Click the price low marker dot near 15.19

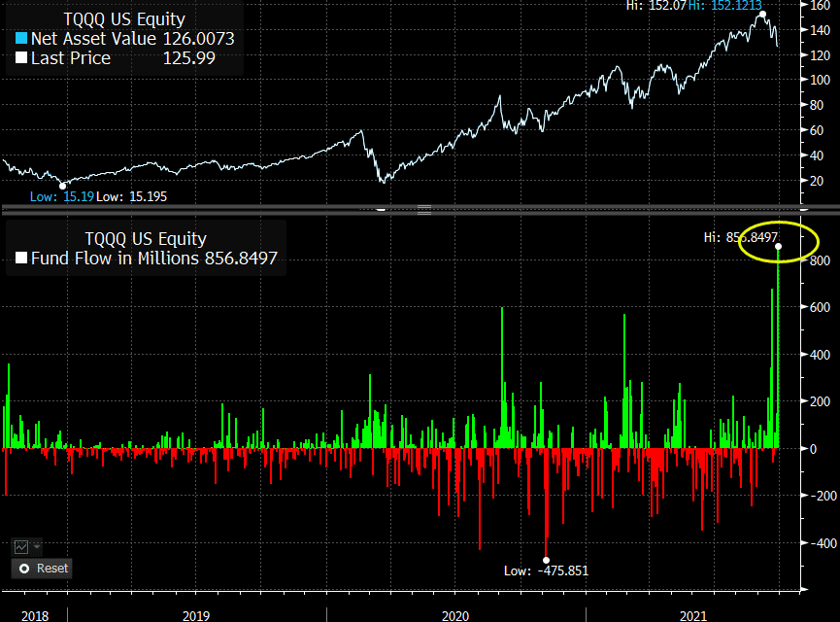(63, 186)
